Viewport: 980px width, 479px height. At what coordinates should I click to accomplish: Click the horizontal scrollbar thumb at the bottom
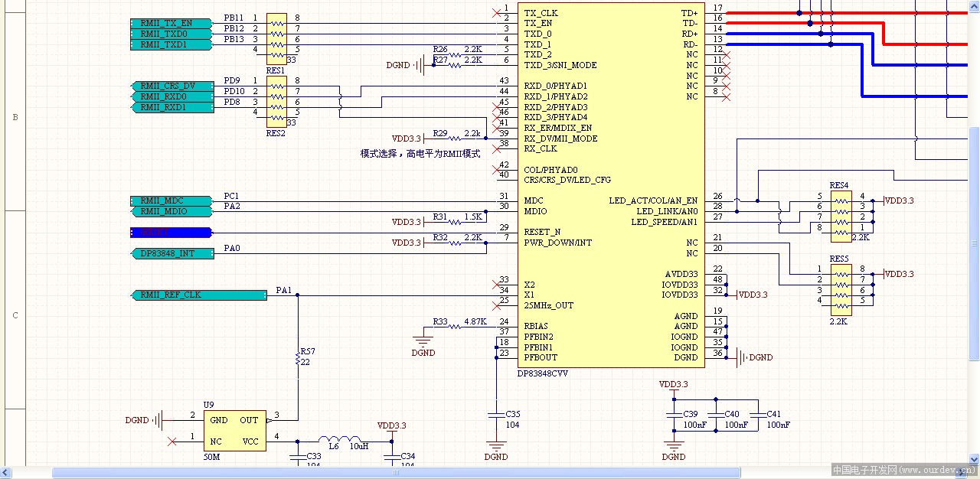[x=395, y=473]
